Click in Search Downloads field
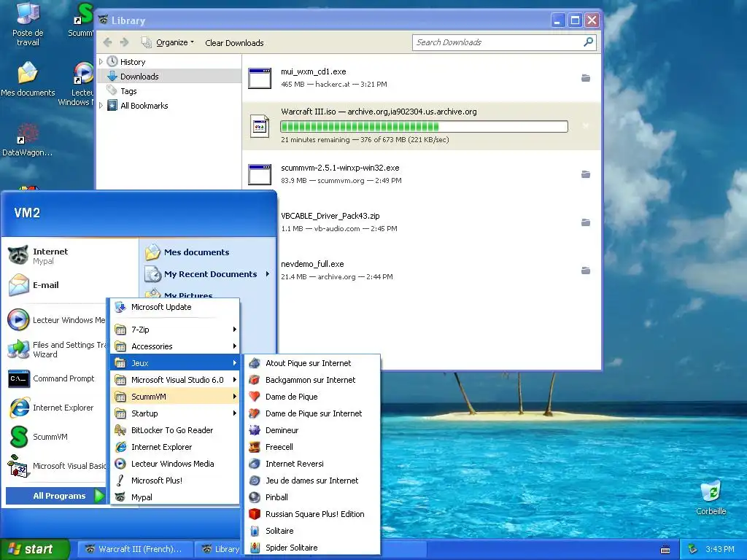Screen dimensions: 747x560 (x=498, y=42)
